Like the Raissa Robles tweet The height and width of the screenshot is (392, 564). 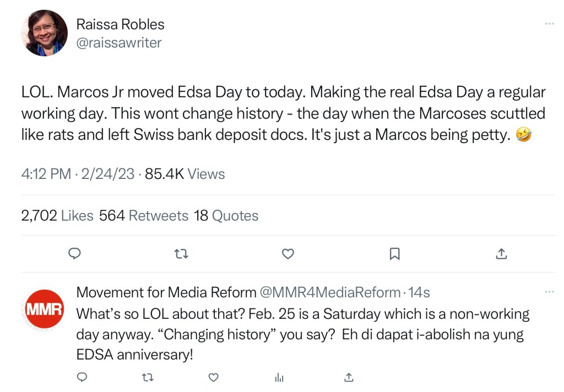click(x=288, y=253)
